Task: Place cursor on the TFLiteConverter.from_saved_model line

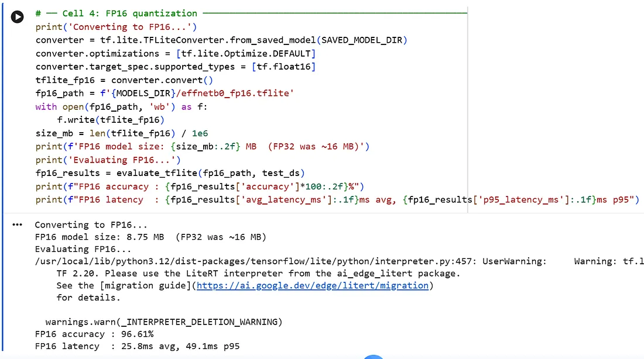Action: [221, 40]
